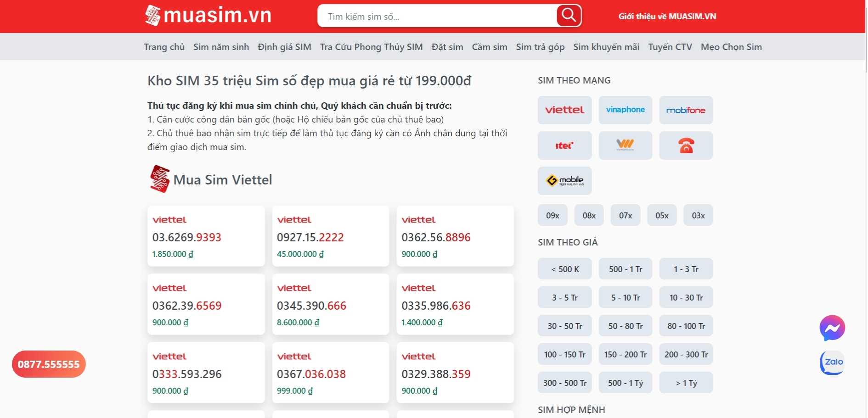Open Giới thiệu về MUASIM.VN link
Viewport: 868px width, 418px height.
point(667,17)
